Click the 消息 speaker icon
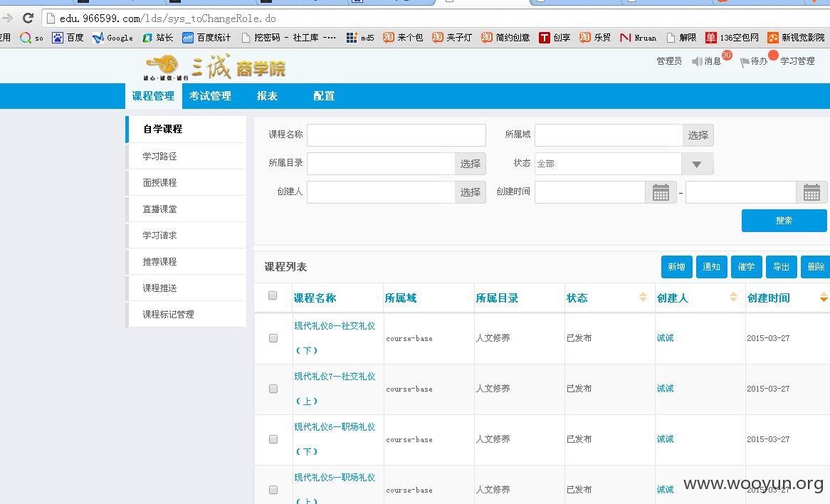Screen dimensions: 830x504 [x=697, y=61]
